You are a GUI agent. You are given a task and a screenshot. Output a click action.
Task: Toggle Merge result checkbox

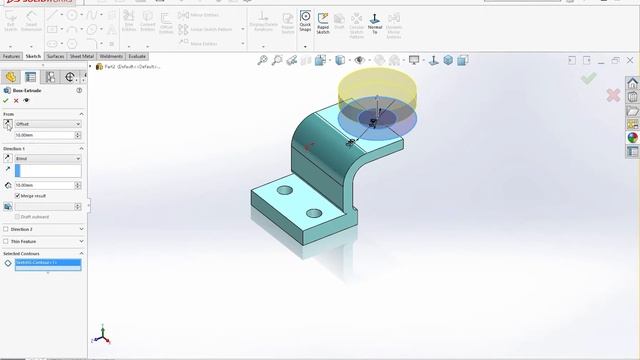[18, 196]
